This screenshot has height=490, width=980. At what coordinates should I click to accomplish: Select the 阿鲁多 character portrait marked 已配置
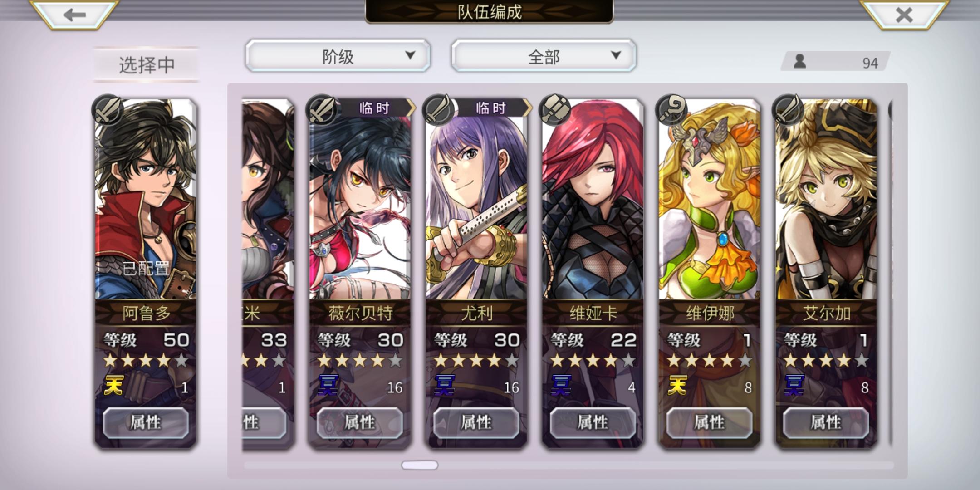(146, 200)
